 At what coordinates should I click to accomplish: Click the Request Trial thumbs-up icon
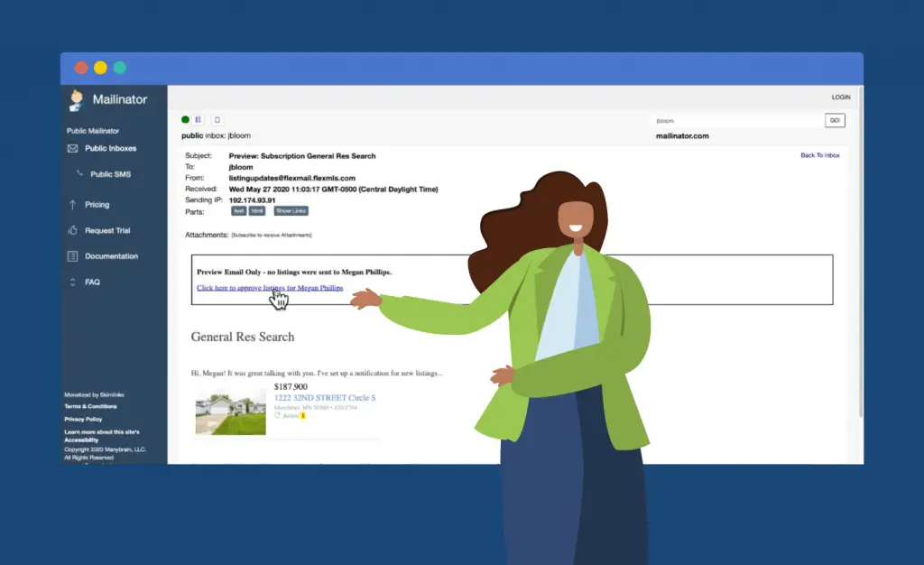pos(73,231)
